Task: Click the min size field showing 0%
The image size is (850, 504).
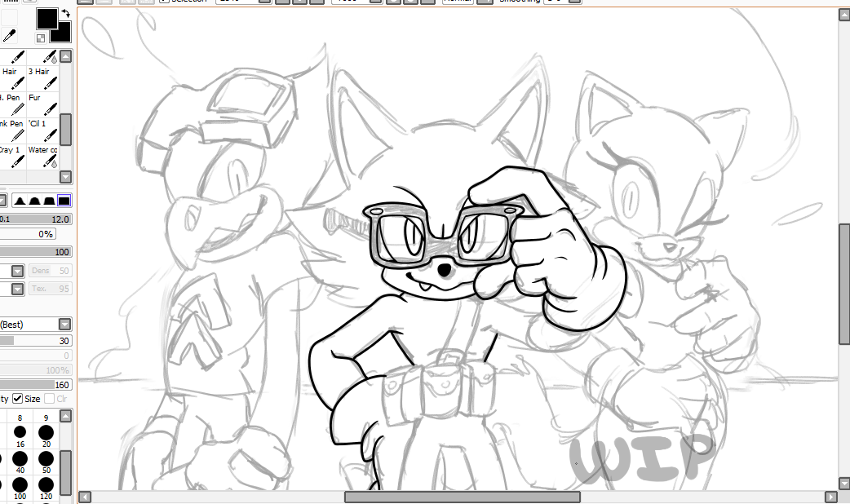Action: coord(28,234)
